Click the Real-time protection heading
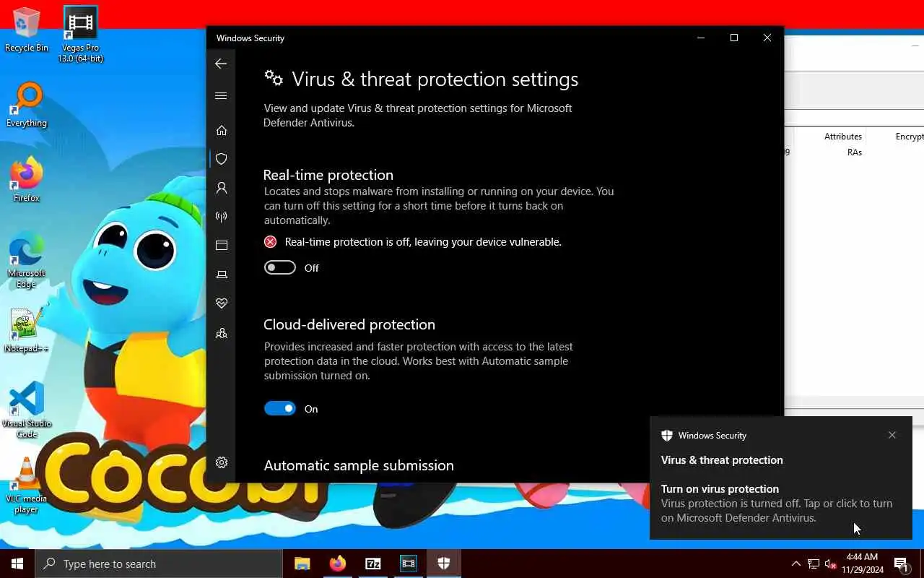The width and height of the screenshot is (924, 578). tap(328, 175)
